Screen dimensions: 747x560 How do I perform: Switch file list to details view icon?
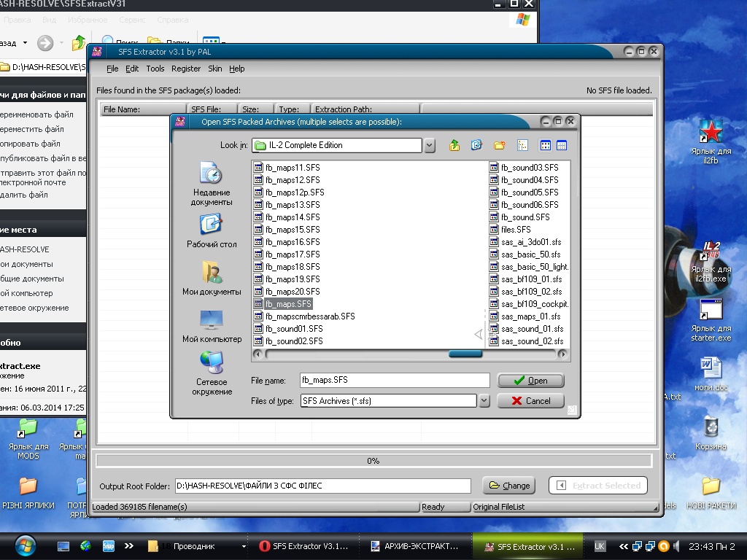[562, 145]
